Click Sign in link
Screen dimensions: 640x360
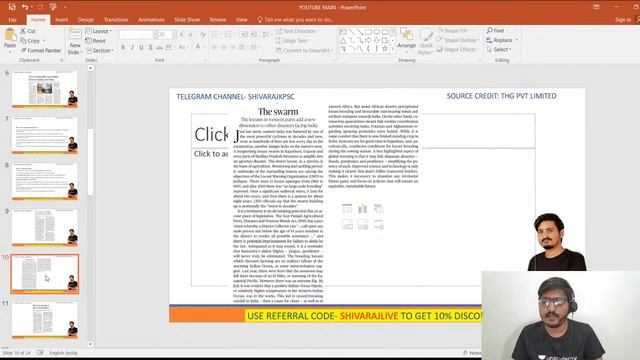pyautogui.click(x=623, y=20)
